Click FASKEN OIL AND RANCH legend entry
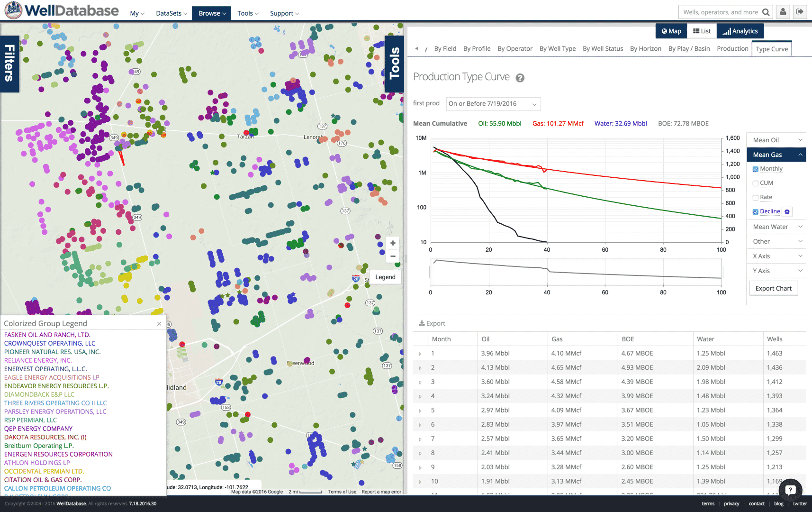Image resolution: width=812 pixels, height=512 pixels. click(x=47, y=335)
